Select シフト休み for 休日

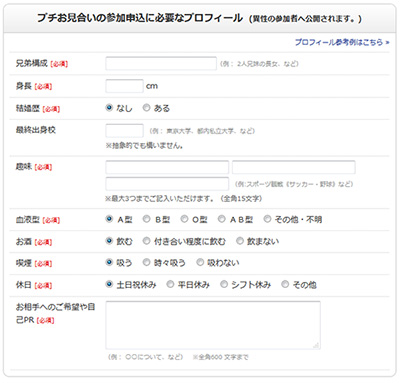pyautogui.click(x=224, y=284)
